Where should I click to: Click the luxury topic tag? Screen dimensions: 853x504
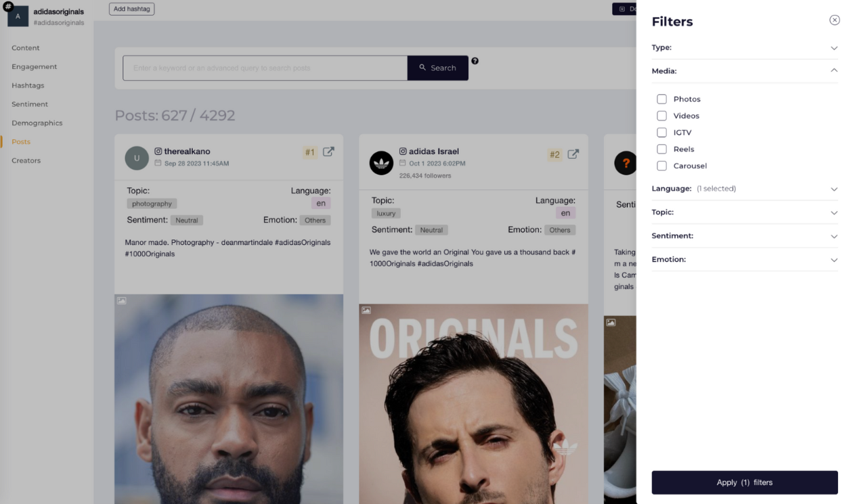click(x=386, y=213)
